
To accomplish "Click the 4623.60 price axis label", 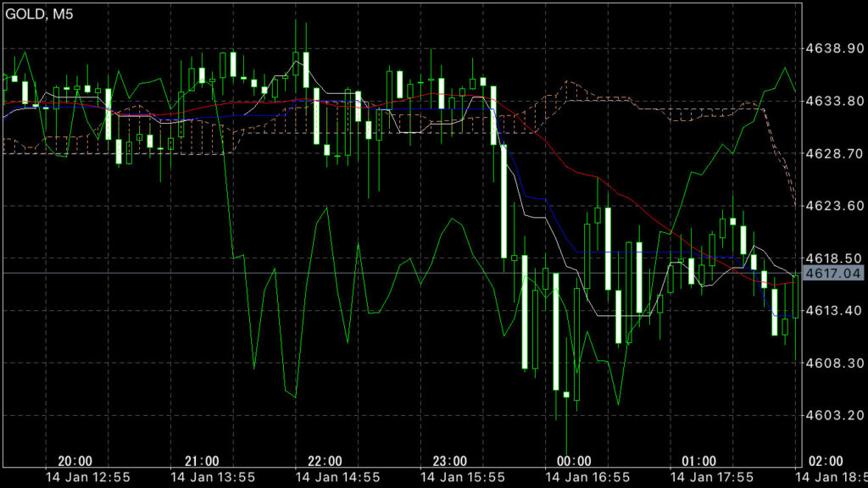I will coord(832,206).
